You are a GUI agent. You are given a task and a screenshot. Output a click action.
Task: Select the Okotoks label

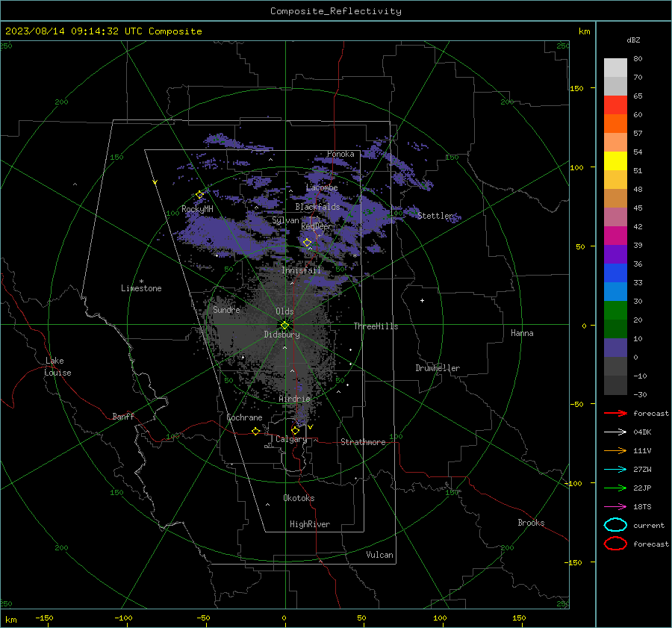click(x=299, y=498)
